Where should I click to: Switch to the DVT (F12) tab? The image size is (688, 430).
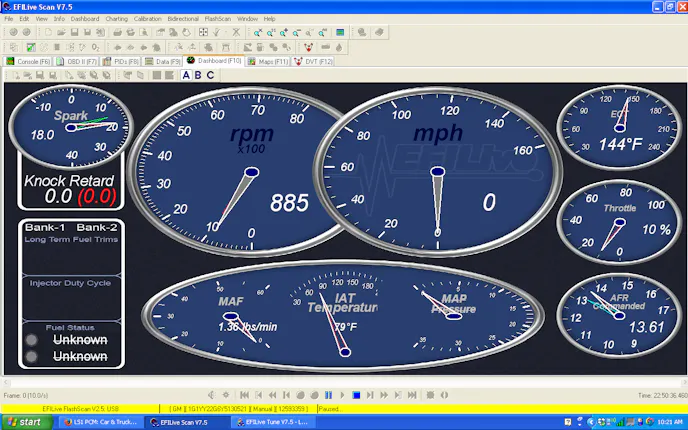tap(313, 61)
